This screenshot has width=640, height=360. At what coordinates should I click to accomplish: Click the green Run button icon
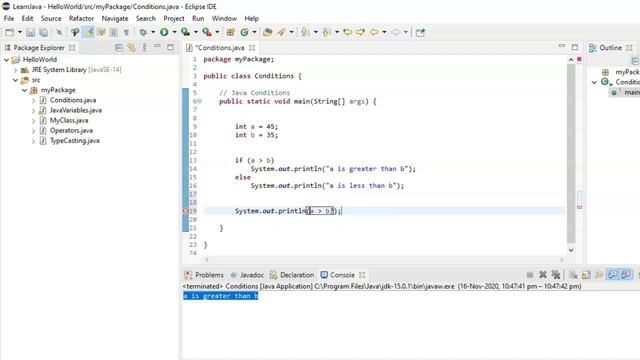point(164,32)
